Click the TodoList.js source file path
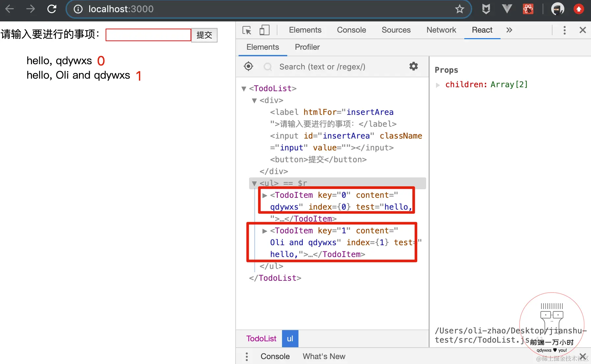Viewport: 591px width, 364px height. pyautogui.click(x=511, y=335)
